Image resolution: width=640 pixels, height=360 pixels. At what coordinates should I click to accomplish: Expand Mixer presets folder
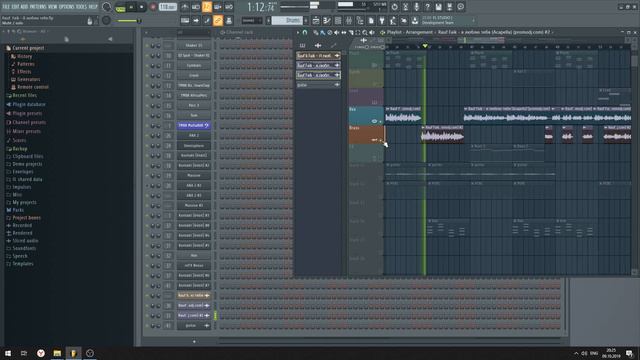coord(26,131)
